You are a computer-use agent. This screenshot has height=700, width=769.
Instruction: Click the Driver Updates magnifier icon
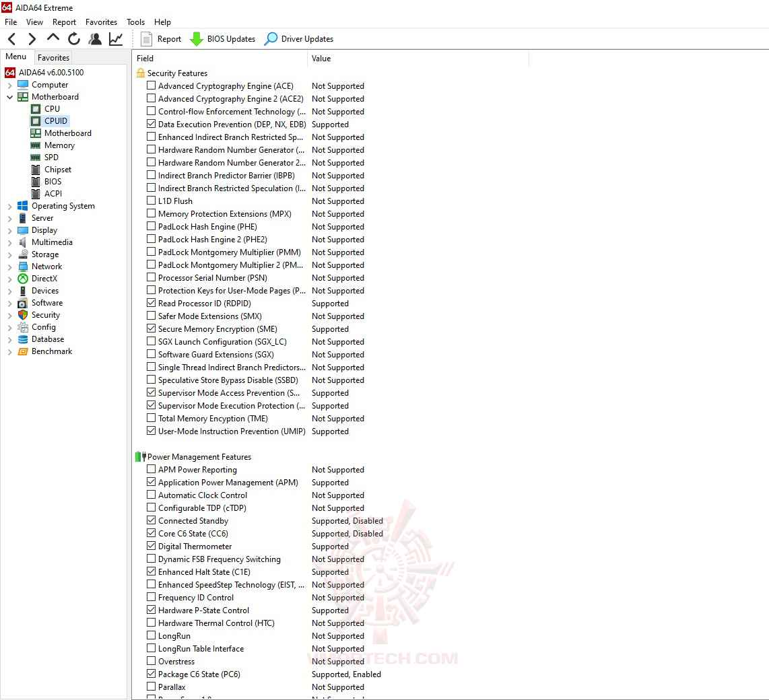(x=271, y=39)
